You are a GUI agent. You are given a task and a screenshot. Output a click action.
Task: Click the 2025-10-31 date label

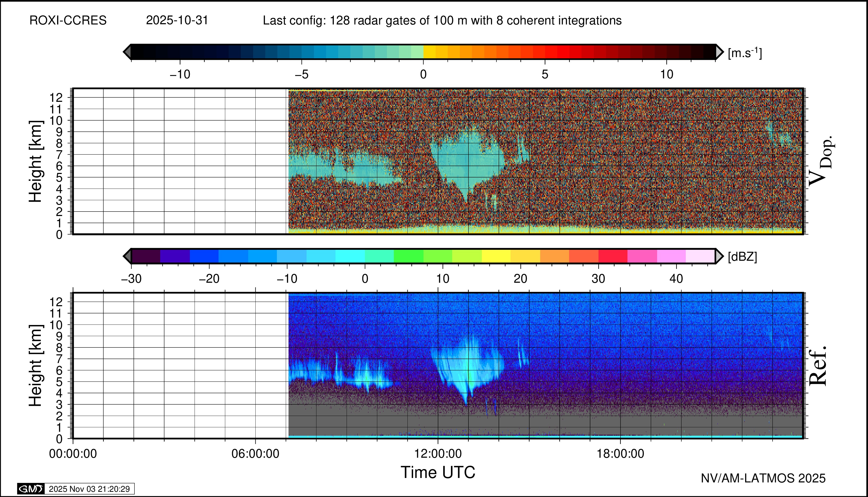177,21
